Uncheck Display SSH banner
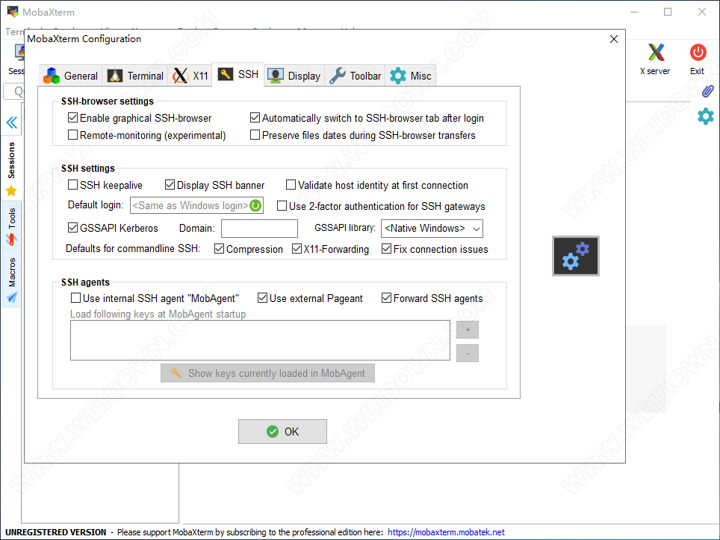720x540 pixels. pyautogui.click(x=170, y=185)
